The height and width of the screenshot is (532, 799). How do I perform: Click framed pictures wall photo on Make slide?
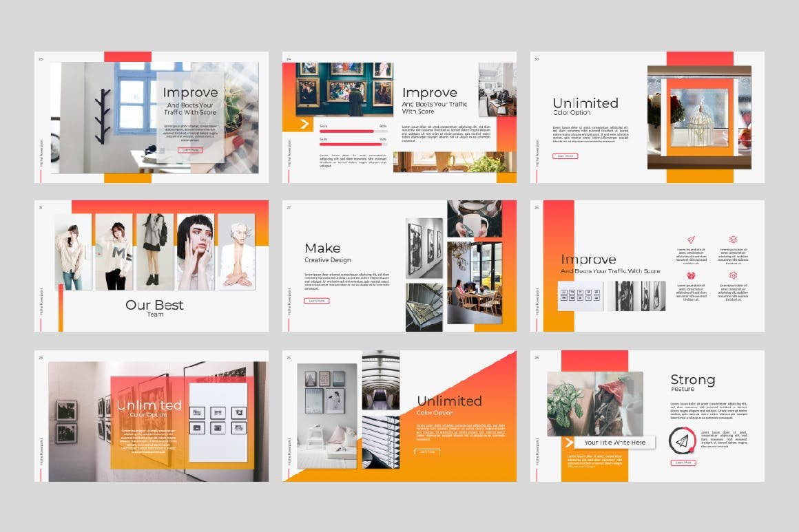(x=424, y=248)
